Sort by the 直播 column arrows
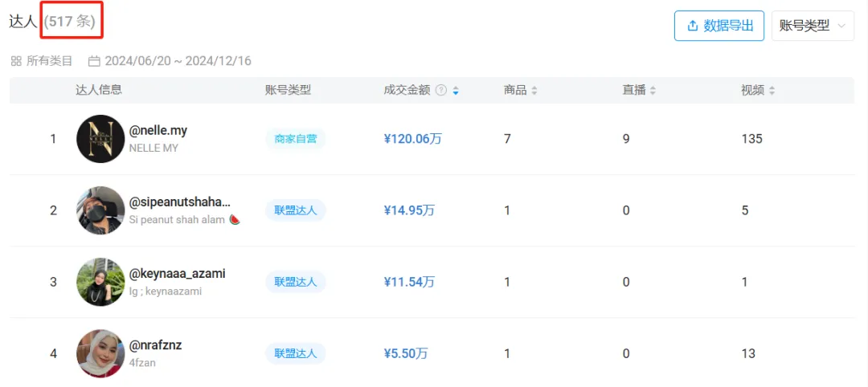Screen dimensions: 868x387 coord(653,91)
